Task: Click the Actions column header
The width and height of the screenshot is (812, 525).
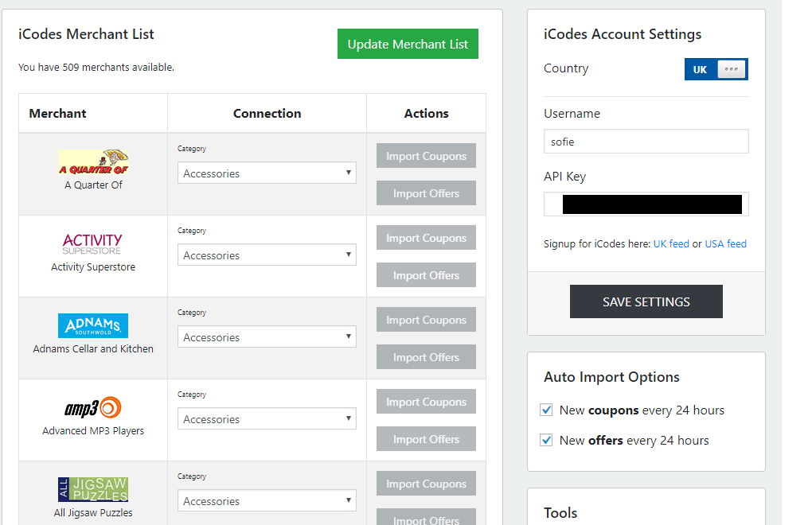Action: tap(426, 113)
